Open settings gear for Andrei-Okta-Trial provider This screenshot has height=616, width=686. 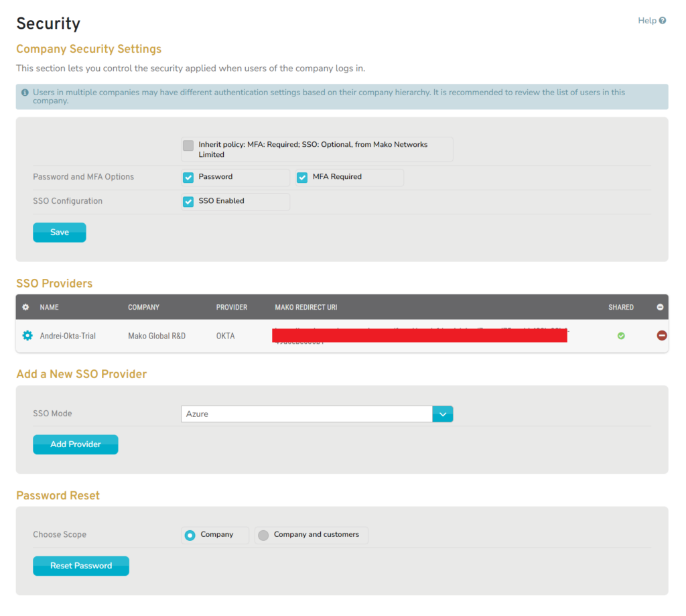tap(25, 336)
